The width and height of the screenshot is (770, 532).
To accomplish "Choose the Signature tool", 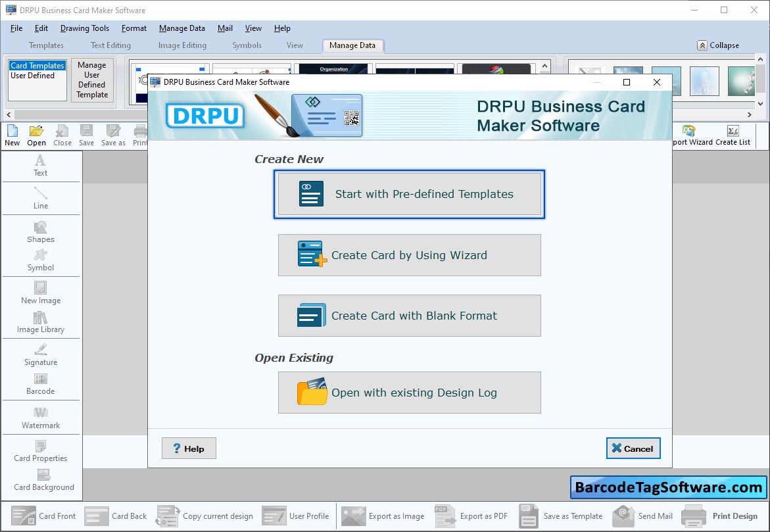I will (x=40, y=355).
